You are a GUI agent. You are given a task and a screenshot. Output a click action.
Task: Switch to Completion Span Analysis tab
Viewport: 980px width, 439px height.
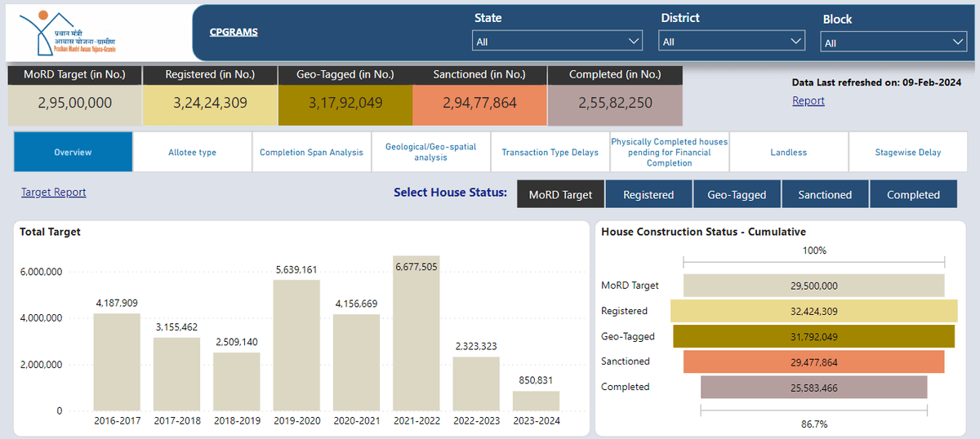[311, 153]
